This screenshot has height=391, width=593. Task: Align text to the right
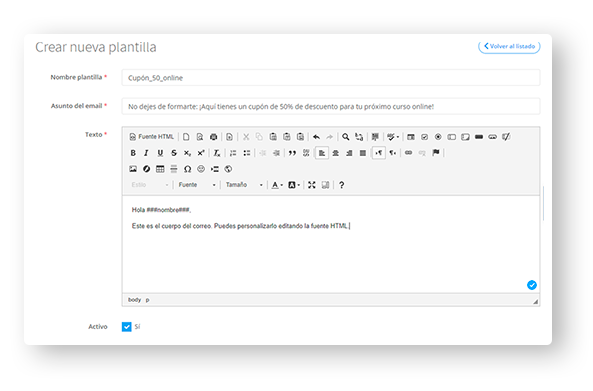click(349, 153)
